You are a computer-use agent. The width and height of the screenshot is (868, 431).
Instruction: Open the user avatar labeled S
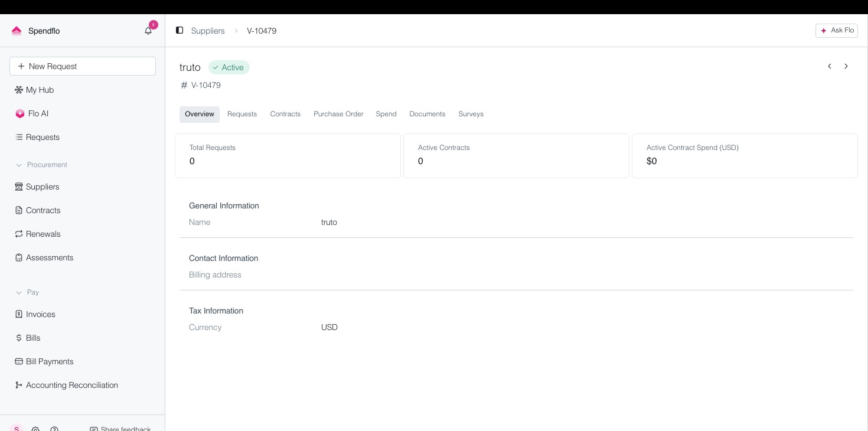[17, 429]
